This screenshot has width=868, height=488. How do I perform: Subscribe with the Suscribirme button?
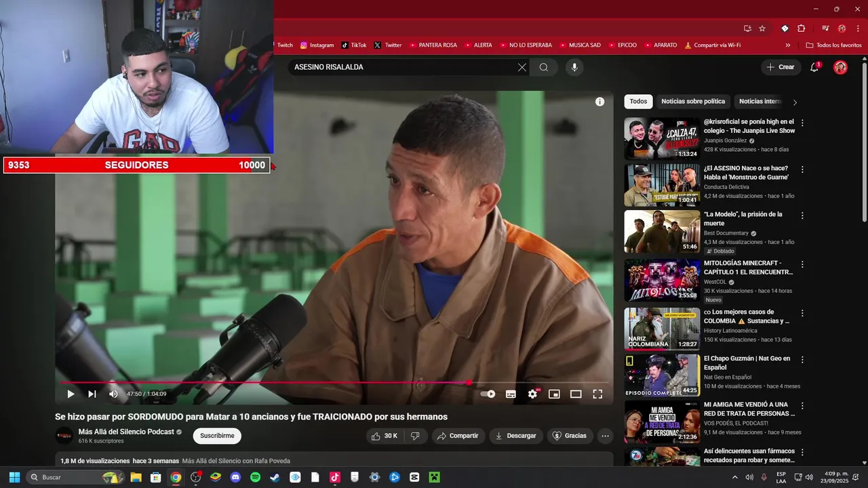click(x=217, y=436)
